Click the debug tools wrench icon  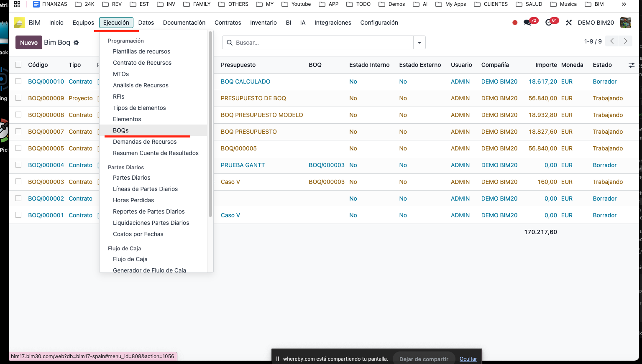(x=568, y=23)
